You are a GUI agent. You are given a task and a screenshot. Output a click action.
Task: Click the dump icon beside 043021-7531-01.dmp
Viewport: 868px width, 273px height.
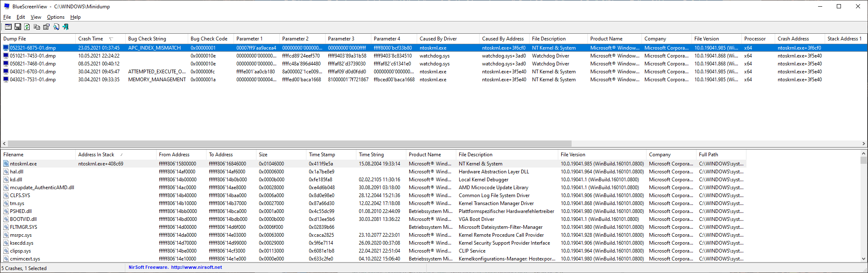6,80
